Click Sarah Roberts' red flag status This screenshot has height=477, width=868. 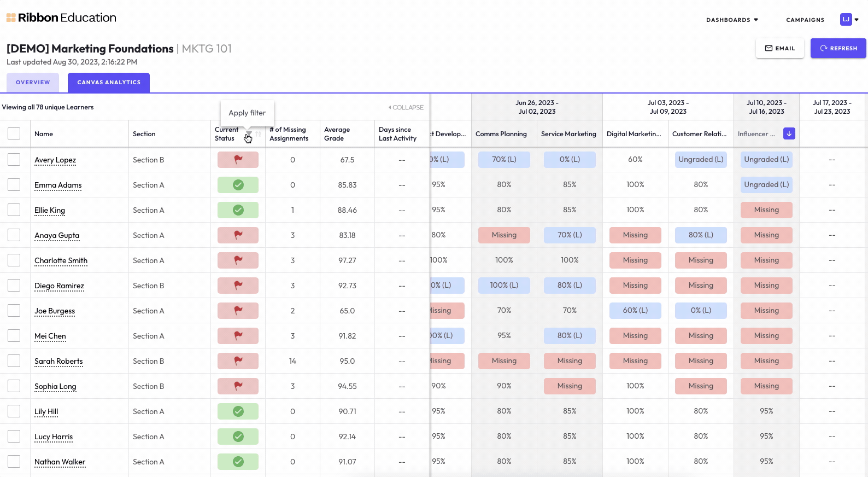point(238,361)
